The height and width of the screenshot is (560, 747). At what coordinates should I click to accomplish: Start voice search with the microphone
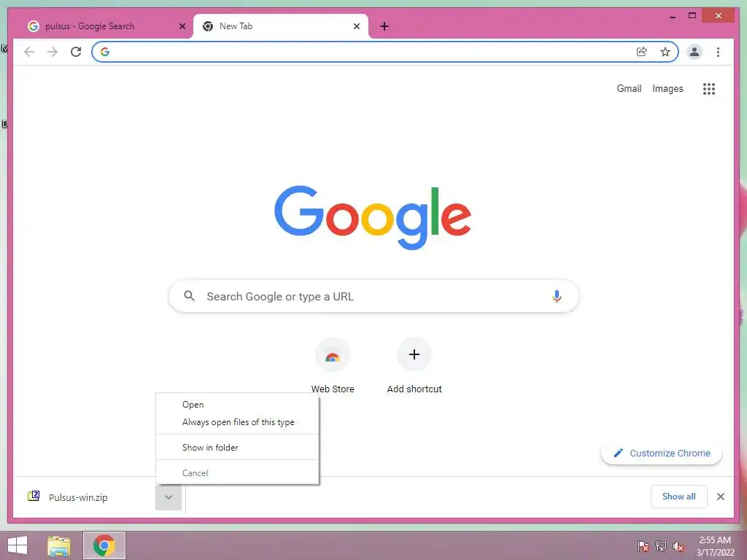pos(557,296)
